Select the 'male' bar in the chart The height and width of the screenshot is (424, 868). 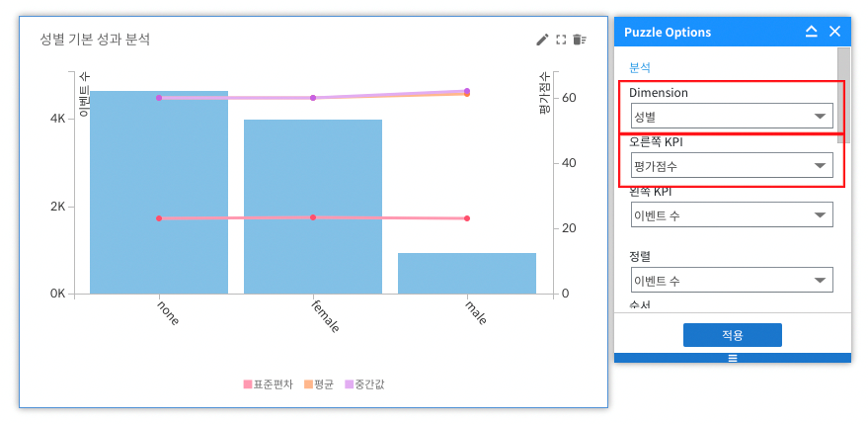coord(467,273)
